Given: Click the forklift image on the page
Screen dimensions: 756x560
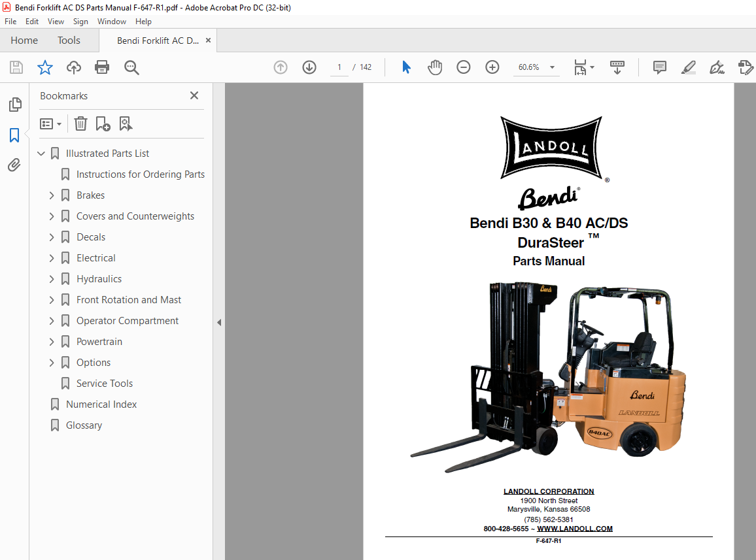Looking at the screenshot, I should coord(548,376).
